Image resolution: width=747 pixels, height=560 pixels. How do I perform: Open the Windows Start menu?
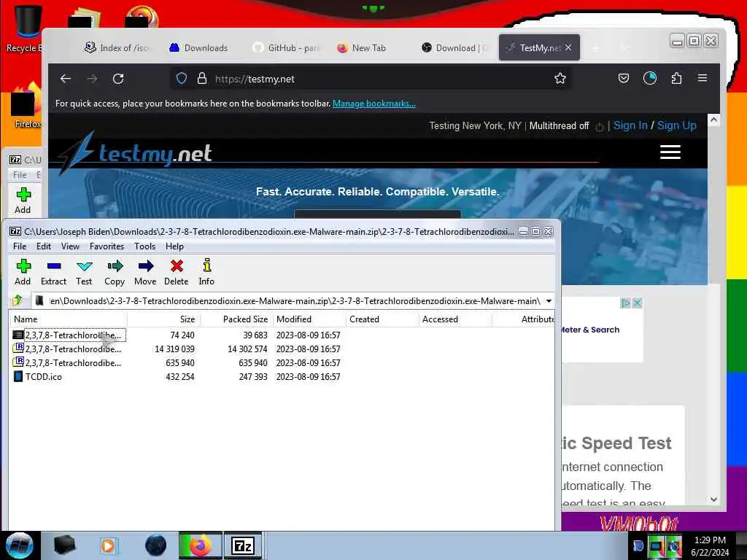click(x=20, y=545)
